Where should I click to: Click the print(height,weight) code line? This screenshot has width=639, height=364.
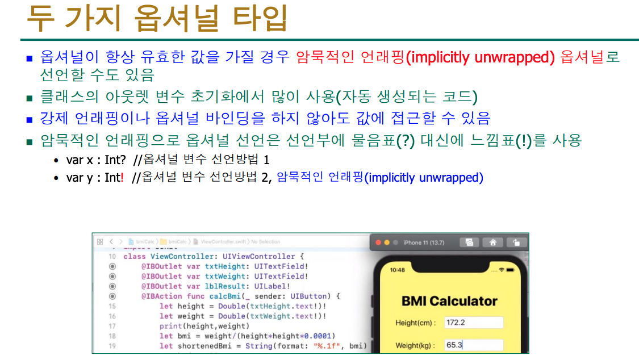[x=204, y=326]
